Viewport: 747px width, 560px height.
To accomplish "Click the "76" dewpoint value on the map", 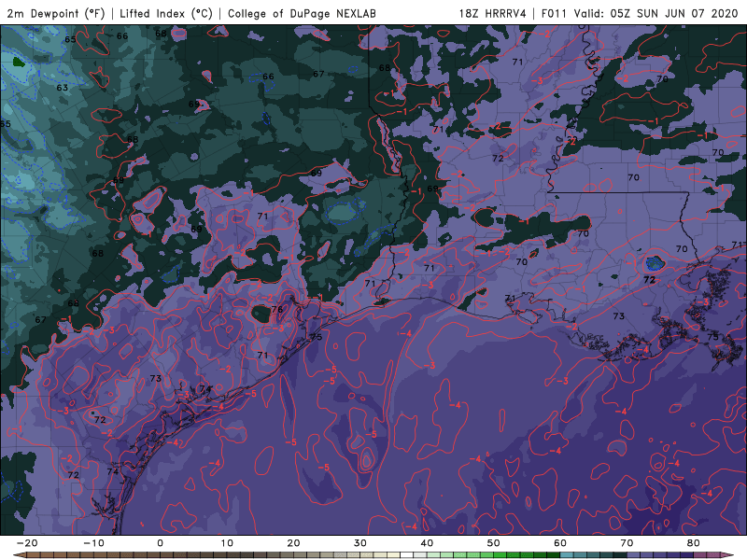I will [x=277, y=310].
